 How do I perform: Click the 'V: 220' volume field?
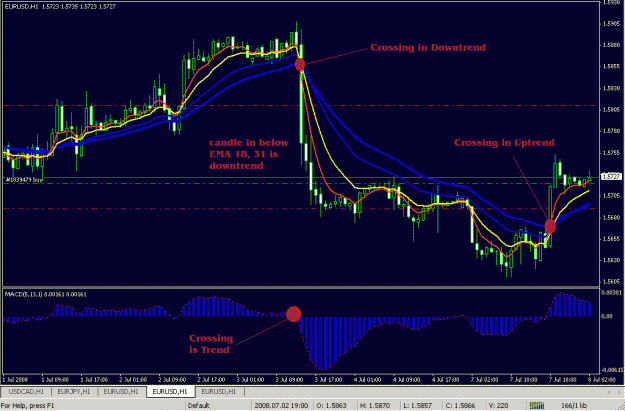click(x=498, y=406)
